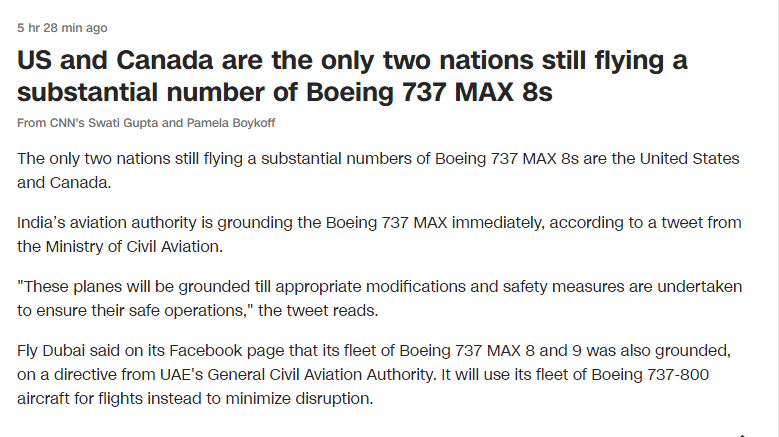
Task: Click the first paragraph mentioning the United States
Action: click(x=378, y=170)
